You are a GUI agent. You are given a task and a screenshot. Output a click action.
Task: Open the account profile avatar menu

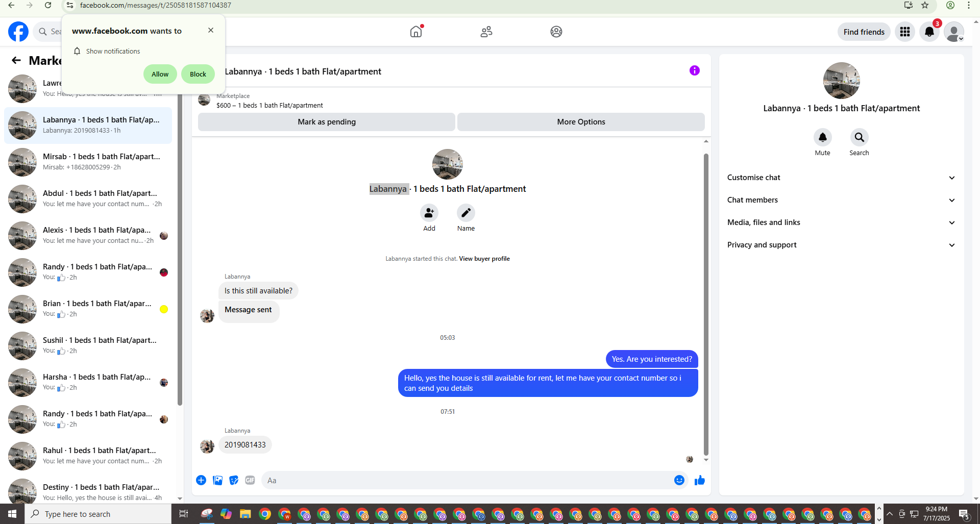954,32
